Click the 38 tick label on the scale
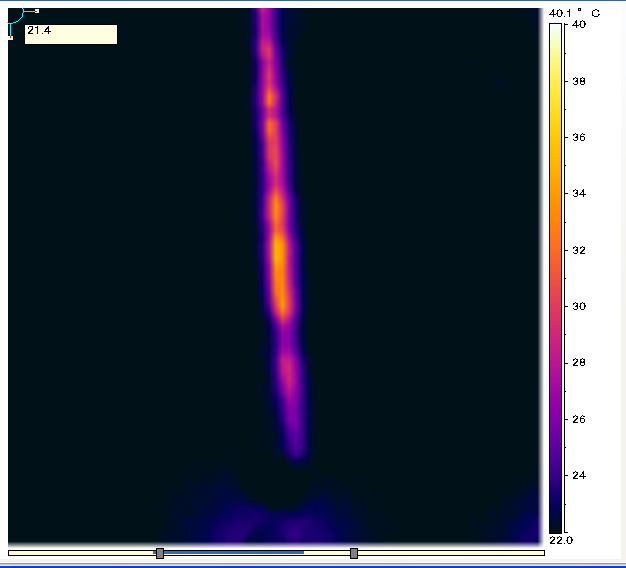Screen dimensions: 626x568 pos(577,81)
